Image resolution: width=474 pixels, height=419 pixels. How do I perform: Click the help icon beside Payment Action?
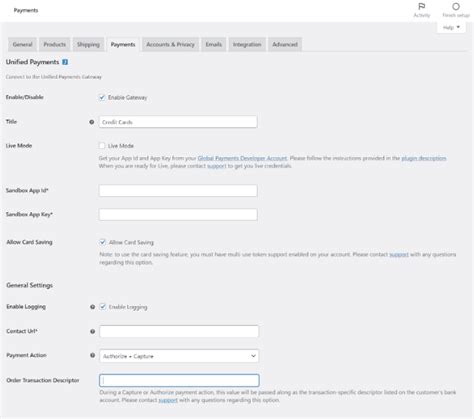click(92, 355)
